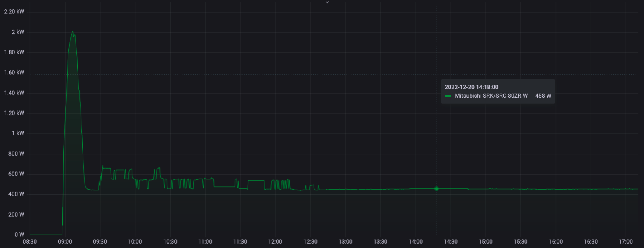Click the 16:30 time axis label
Image resolution: width=644 pixels, height=248 pixels.
591,242
